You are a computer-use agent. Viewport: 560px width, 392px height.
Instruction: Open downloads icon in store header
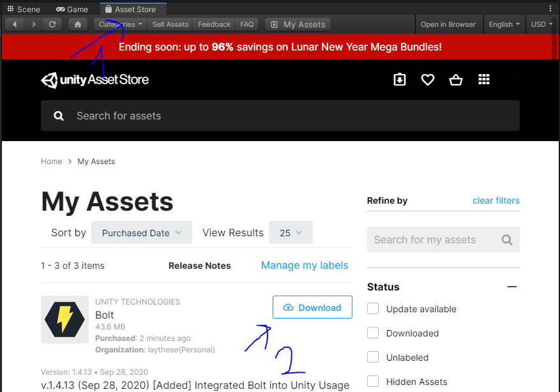[x=400, y=79]
